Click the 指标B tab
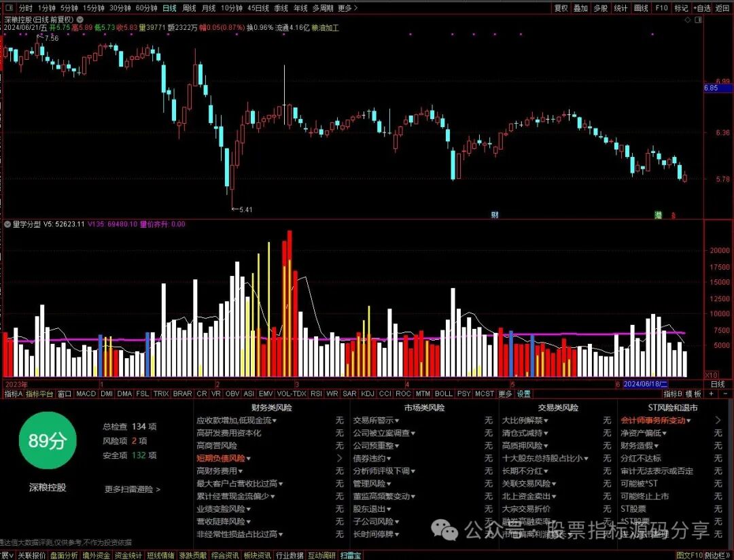Screen dimensions: 734x560 pos(673,393)
